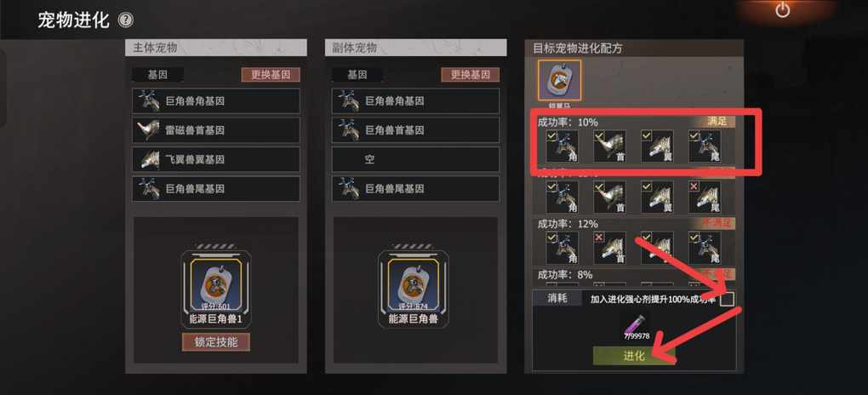This screenshot has height=395, width=868.
Task: Click the 角 gene icon in 10% recipe
Action: (562, 146)
